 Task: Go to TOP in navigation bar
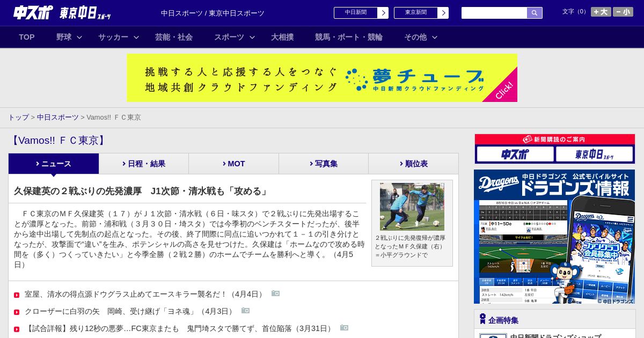pos(27,37)
